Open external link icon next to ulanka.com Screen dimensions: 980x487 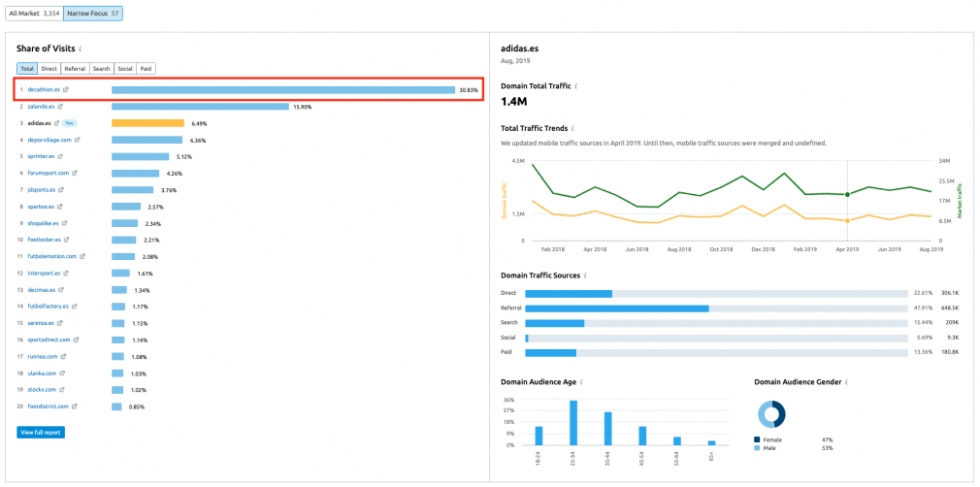(62, 373)
